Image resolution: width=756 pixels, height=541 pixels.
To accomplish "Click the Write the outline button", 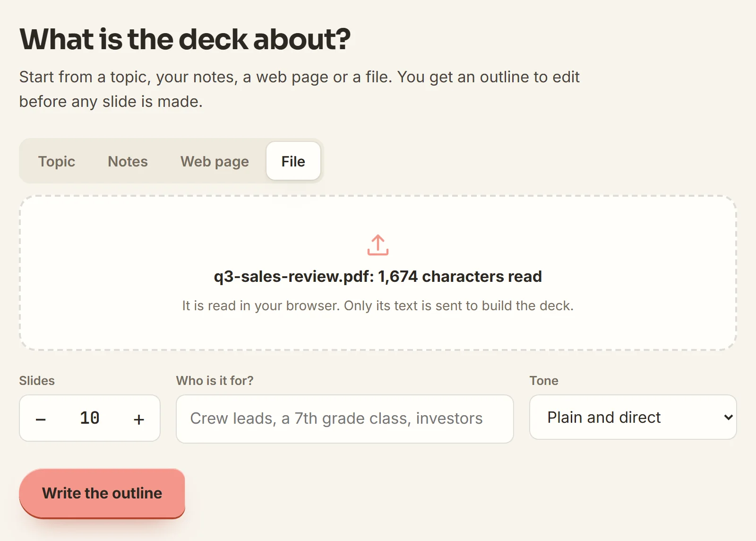I will [x=102, y=493].
